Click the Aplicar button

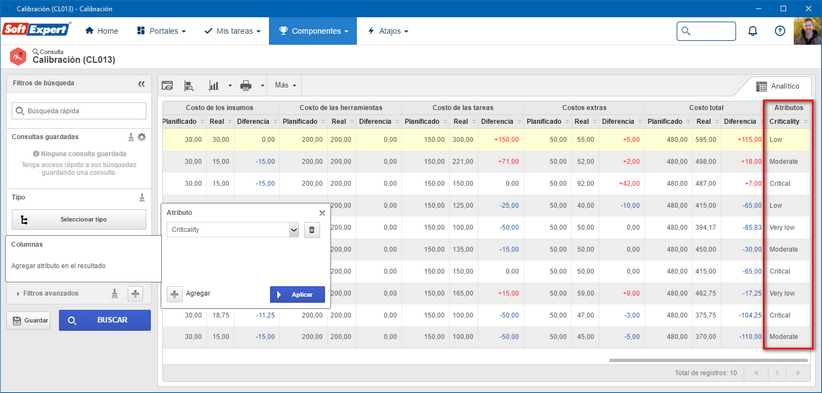[297, 294]
